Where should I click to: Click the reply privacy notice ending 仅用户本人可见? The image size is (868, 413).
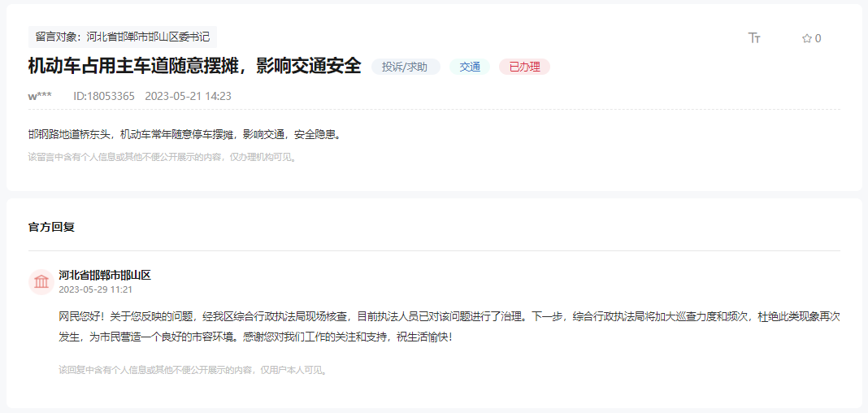click(193, 370)
